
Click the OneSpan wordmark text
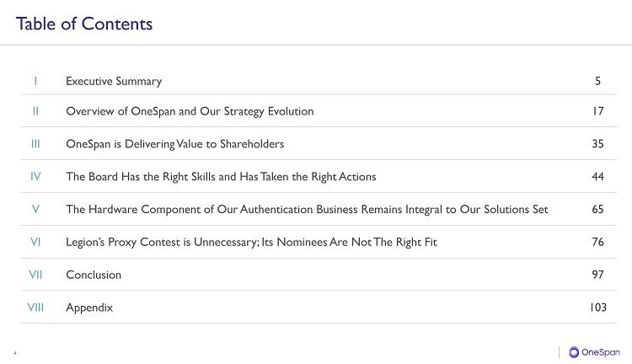point(601,352)
